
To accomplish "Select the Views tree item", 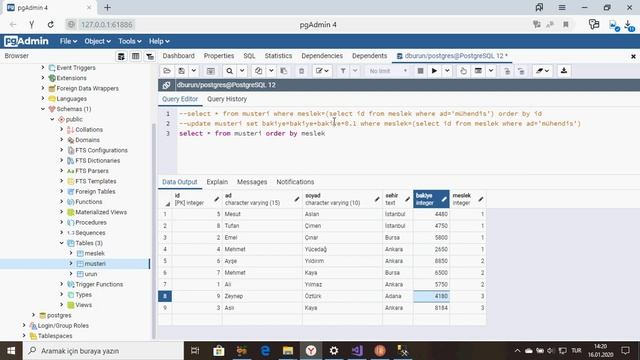I will (x=83, y=305).
